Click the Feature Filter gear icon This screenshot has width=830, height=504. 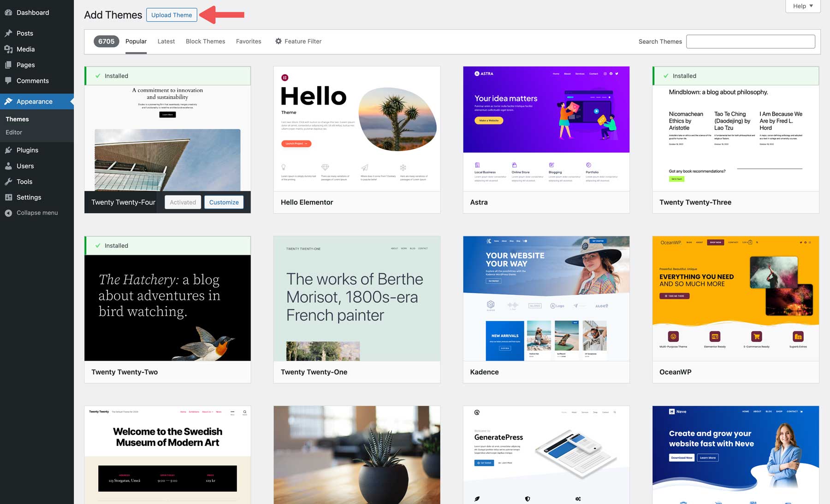pos(278,41)
